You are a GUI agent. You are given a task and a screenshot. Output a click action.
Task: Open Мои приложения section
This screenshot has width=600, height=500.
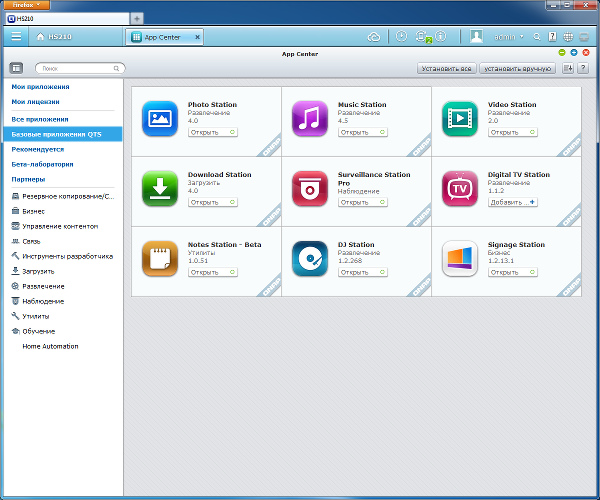click(x=40, y=87)
